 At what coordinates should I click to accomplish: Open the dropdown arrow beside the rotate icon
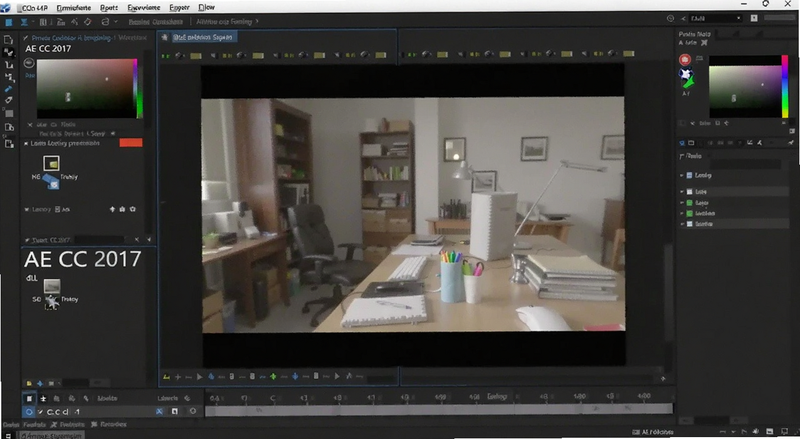(116, 21)
